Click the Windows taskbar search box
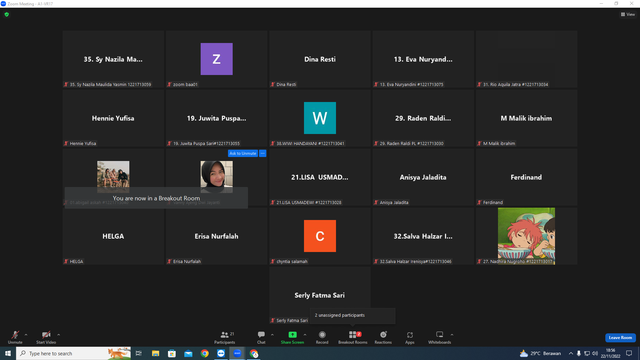 pyautogui.click(x=73, y=353)
